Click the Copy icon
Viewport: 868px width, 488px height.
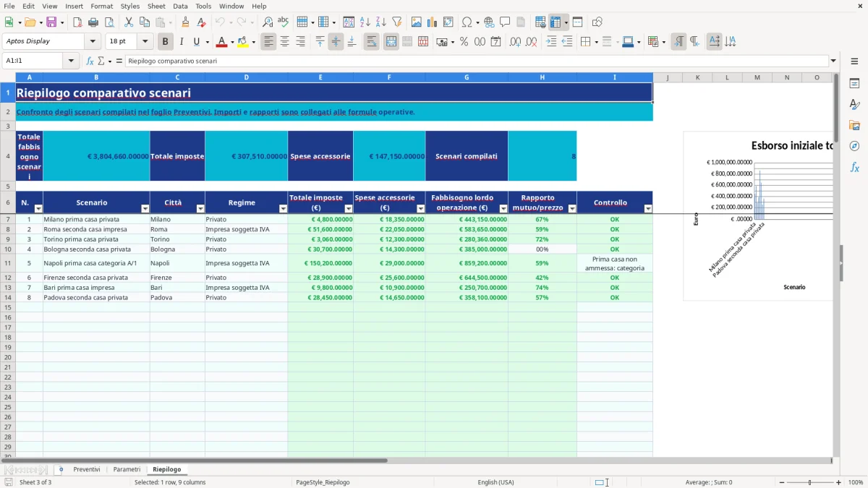(144, 22)
